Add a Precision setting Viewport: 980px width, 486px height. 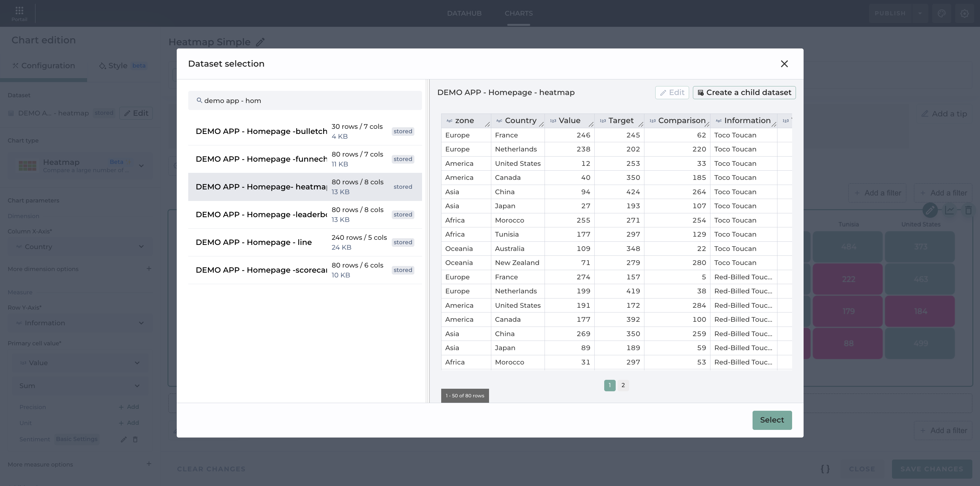pyautogui.click(x=129, y=407)
